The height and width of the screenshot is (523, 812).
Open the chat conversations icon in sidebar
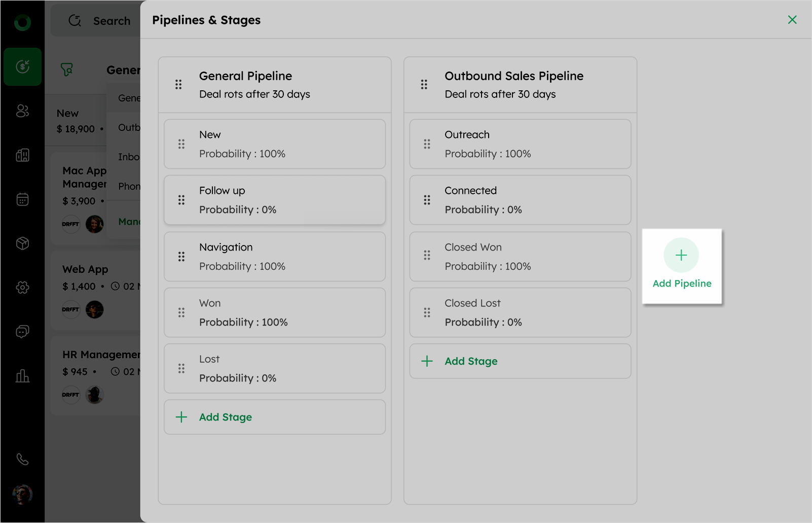point(22,332)
